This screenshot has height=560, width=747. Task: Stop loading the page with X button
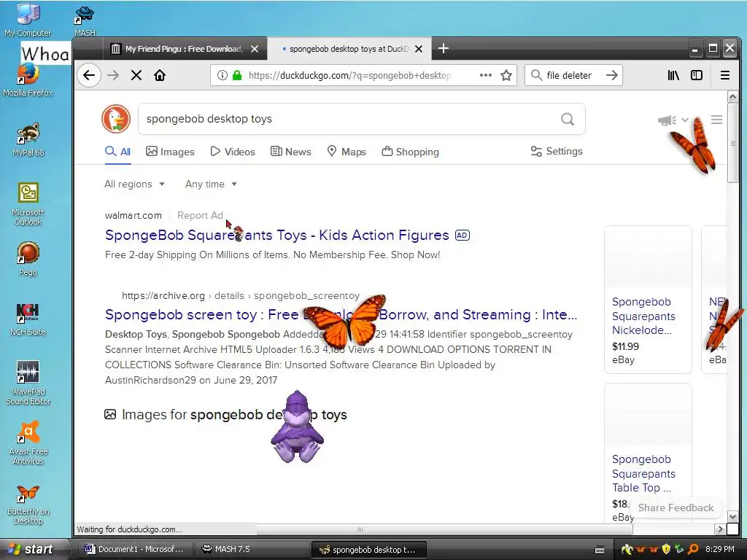click(x=136, y=75)
